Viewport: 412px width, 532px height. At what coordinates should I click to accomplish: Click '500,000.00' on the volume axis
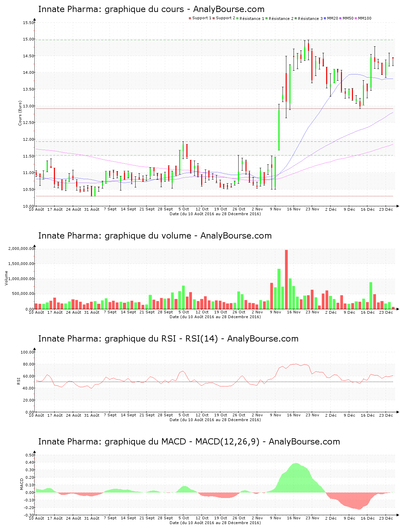coord(22,294)
